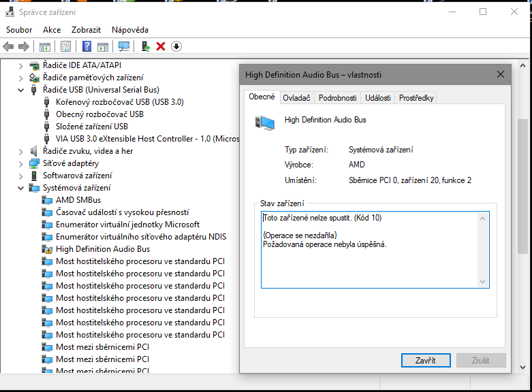Click the warning icon next to High Definition Audio Bus
532x392 pixels.
47,249
